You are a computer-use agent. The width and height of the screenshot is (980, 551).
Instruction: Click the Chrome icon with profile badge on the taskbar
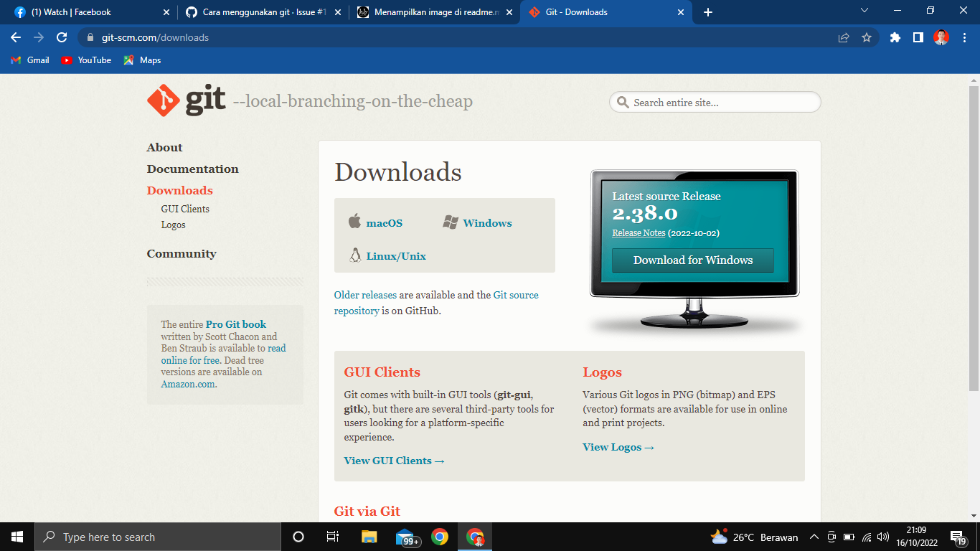click(475, 537)
